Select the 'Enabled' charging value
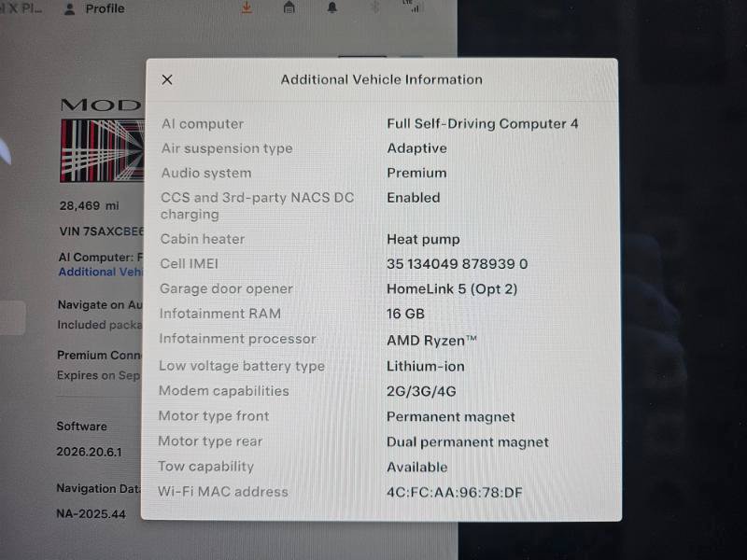This screenshot has height=560, width=747. click(x=413, y=198)
